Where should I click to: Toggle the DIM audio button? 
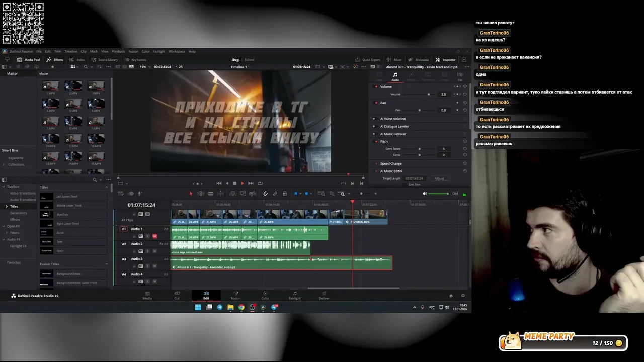coord(455,194)
